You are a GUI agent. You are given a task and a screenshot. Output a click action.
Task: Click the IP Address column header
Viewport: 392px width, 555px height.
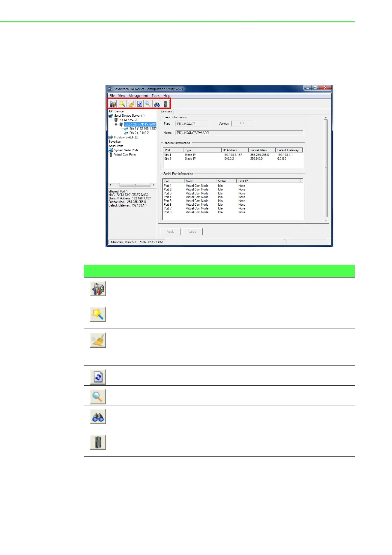pos(235,150)
